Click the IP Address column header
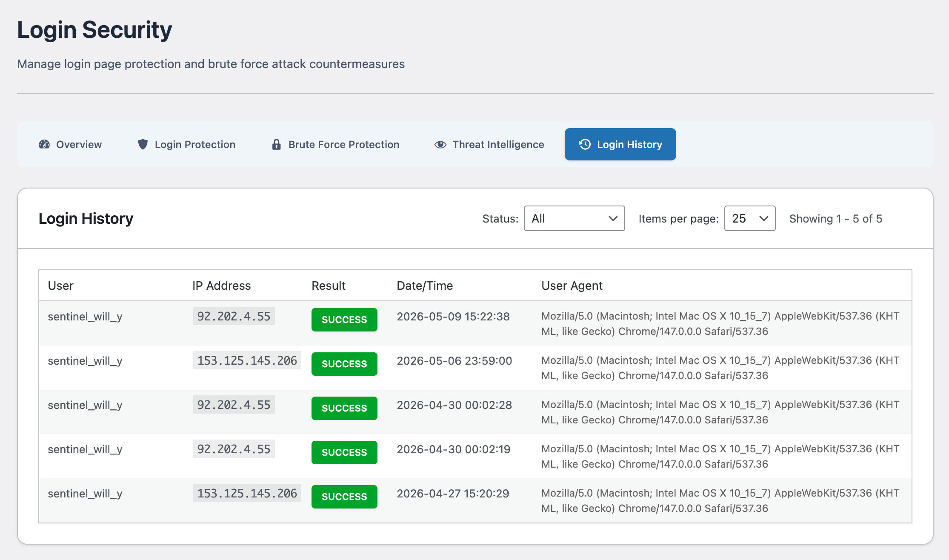This screenshot has width=949, height=560. pyautogui.click(x=221, y=286)
